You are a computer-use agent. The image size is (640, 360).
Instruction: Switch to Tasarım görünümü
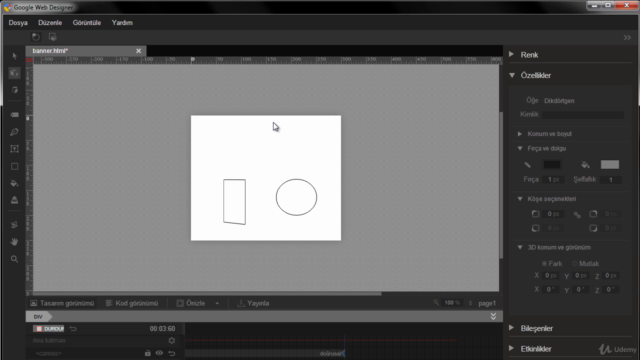tap(62, 303)
